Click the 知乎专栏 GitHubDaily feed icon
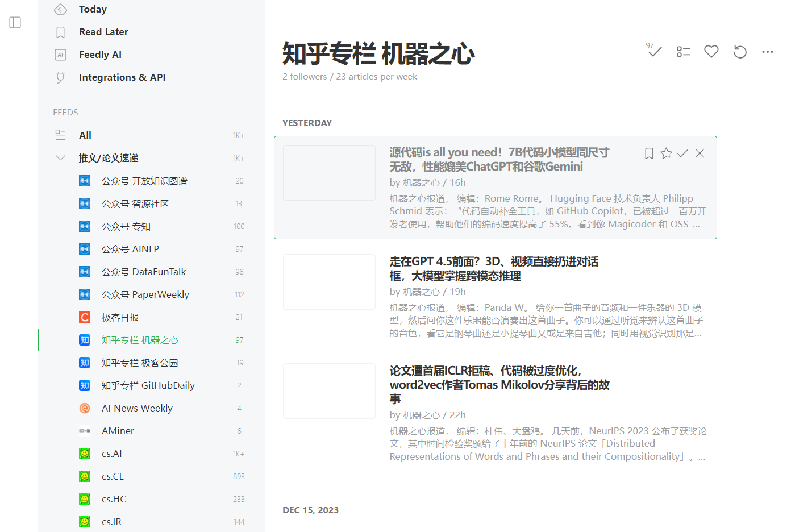Screen dimensions: 791x532 pyautogui.click(x=85, y=385)
